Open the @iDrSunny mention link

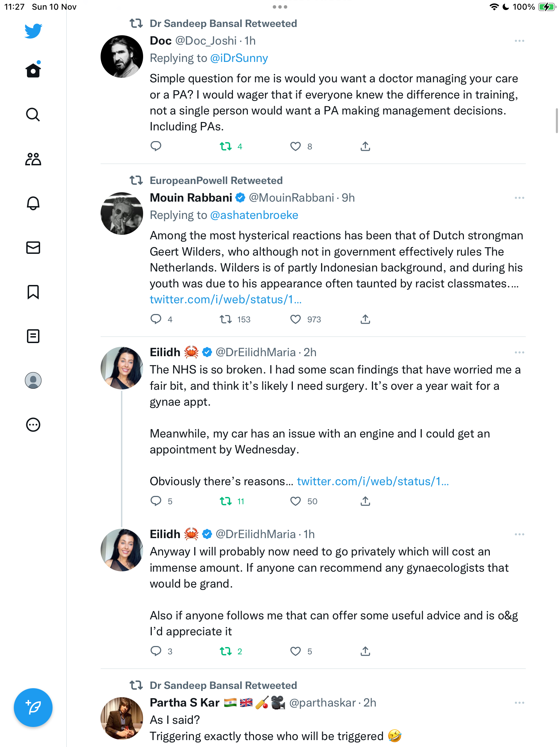click(239, 58)
